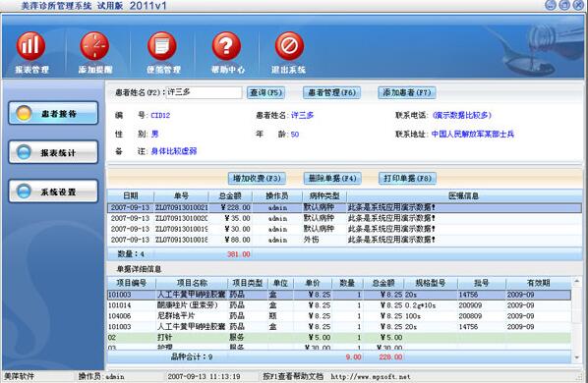Select 患者接待 sidebar button

click(53, 113)
